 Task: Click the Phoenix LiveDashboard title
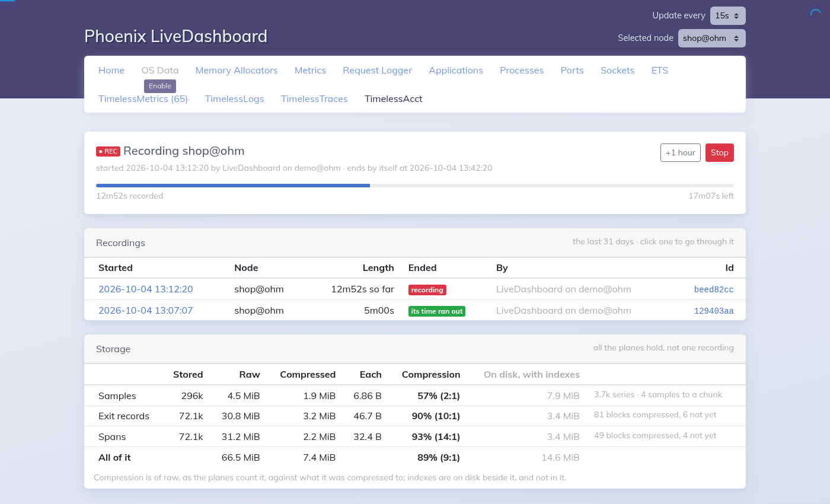[175, 36]
